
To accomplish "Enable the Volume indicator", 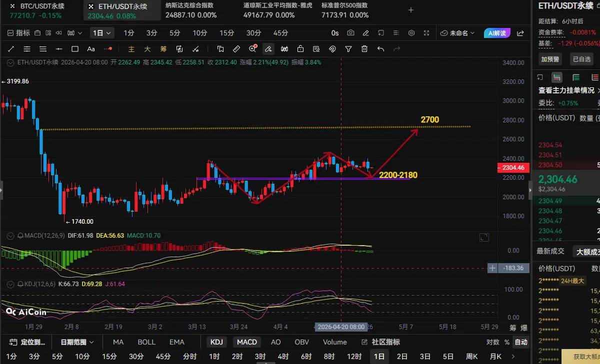I will [335, 342].
